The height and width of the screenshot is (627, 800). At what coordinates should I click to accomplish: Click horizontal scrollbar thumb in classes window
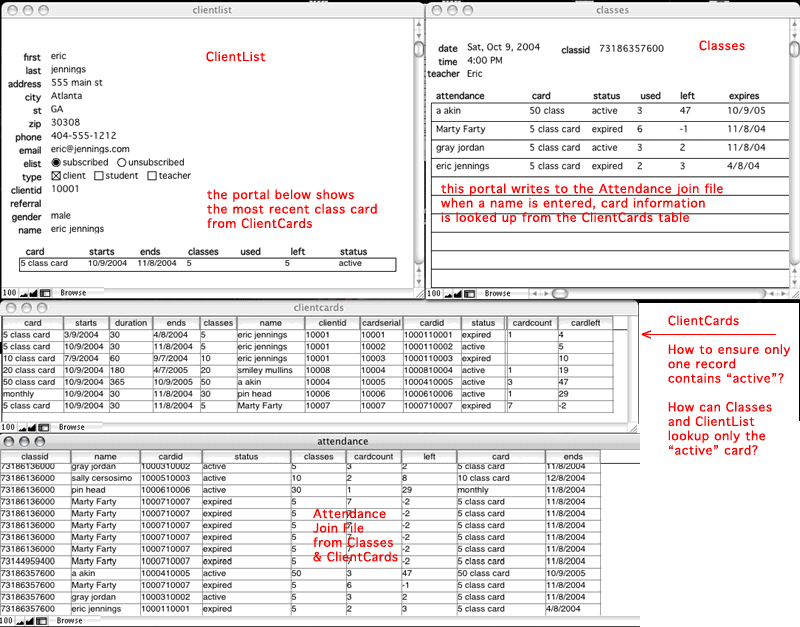pos(560,294)
